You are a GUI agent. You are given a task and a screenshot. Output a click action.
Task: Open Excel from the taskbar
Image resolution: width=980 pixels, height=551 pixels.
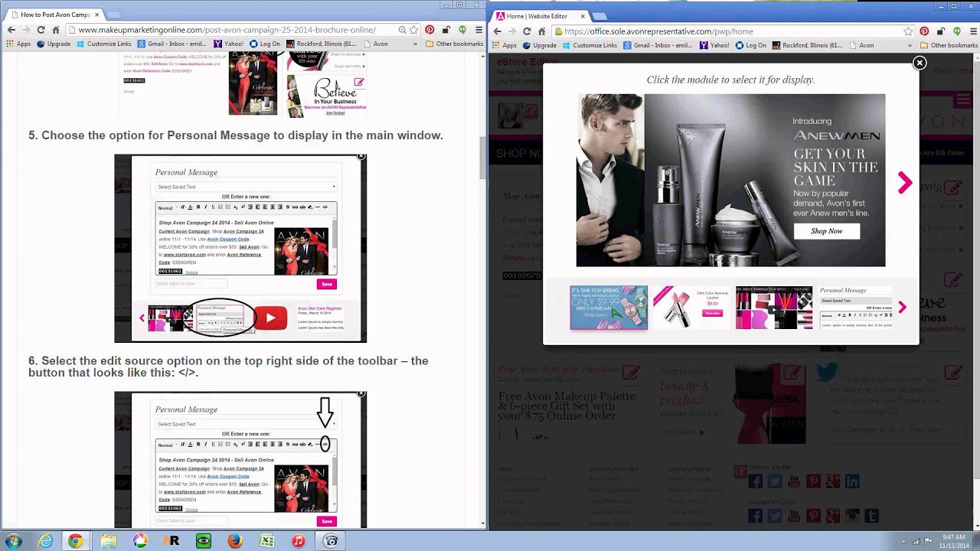(266, 541)
